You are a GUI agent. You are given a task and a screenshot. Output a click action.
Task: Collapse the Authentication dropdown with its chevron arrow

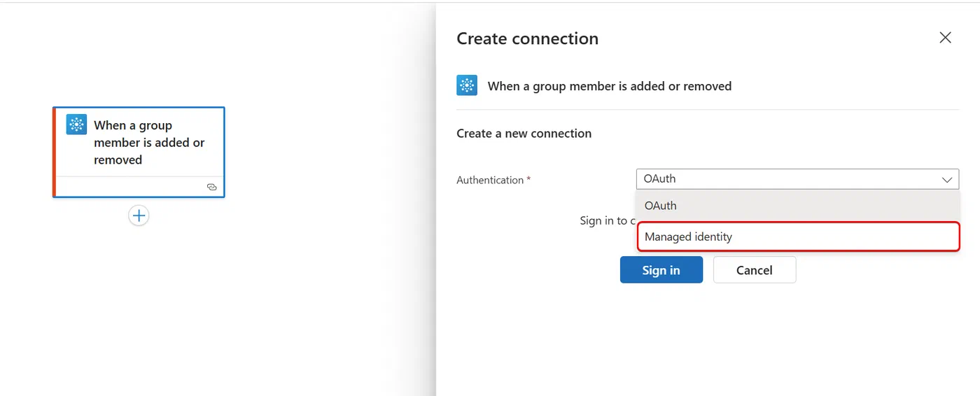coord(947,180)
